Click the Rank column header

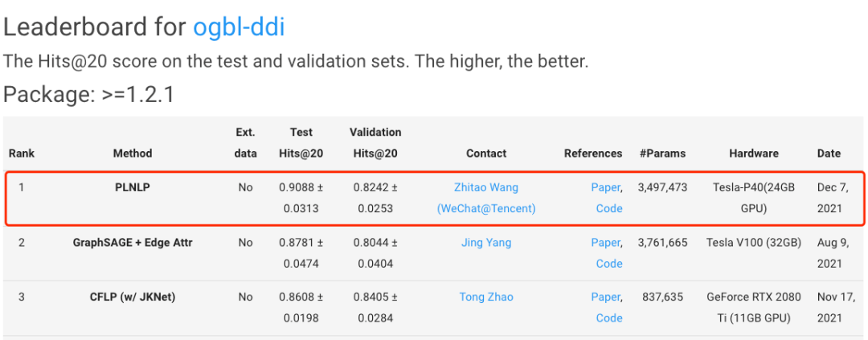[x=22, y=153]
